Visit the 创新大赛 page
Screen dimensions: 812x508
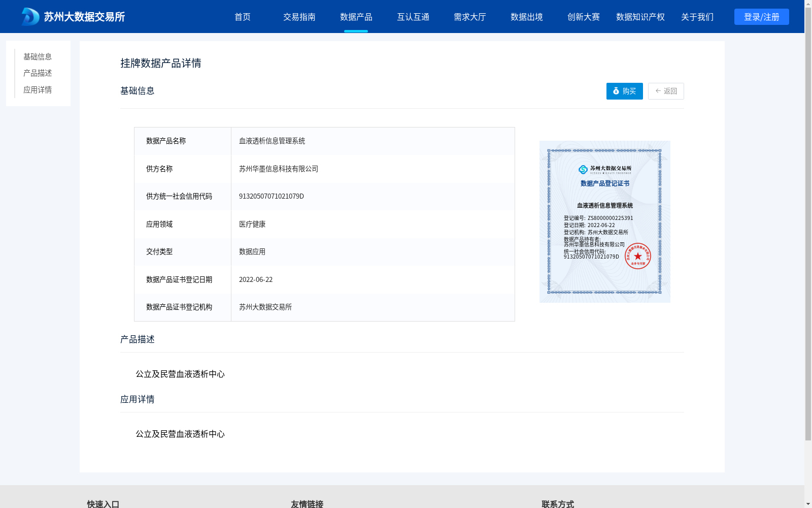(584, 17)
